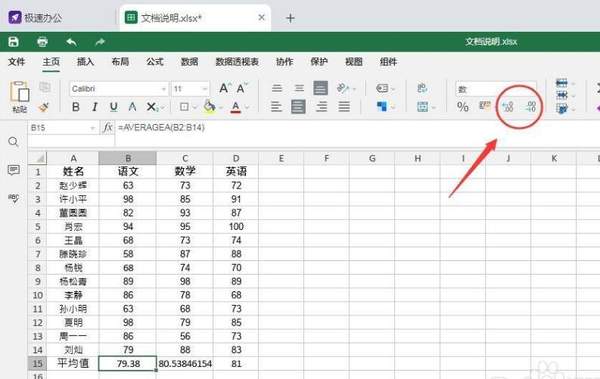Click the text orientation icon
The image size is (600, 379).
[x=342, y=88]
